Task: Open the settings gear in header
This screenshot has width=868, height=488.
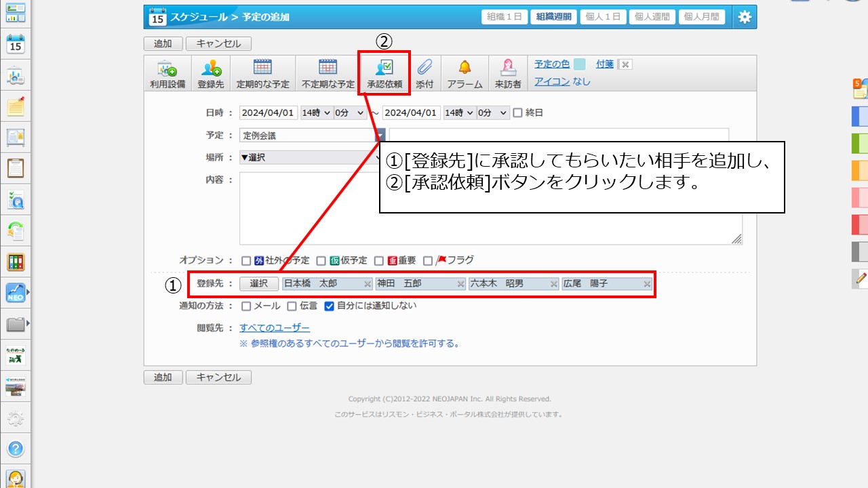Action: tap(745, 18)
